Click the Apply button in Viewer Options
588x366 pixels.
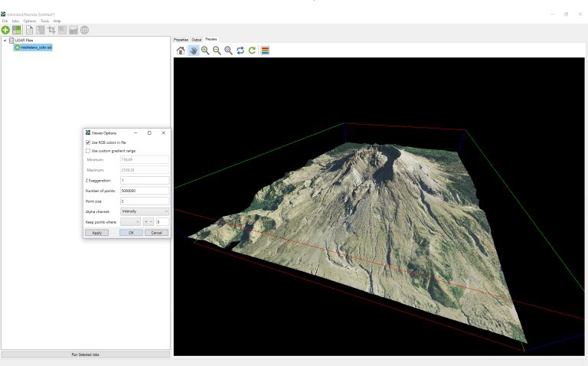tap(96, 233)
